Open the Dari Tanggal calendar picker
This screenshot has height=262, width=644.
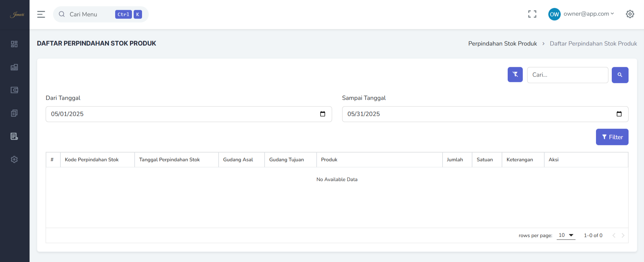click(x=323, y=114)
